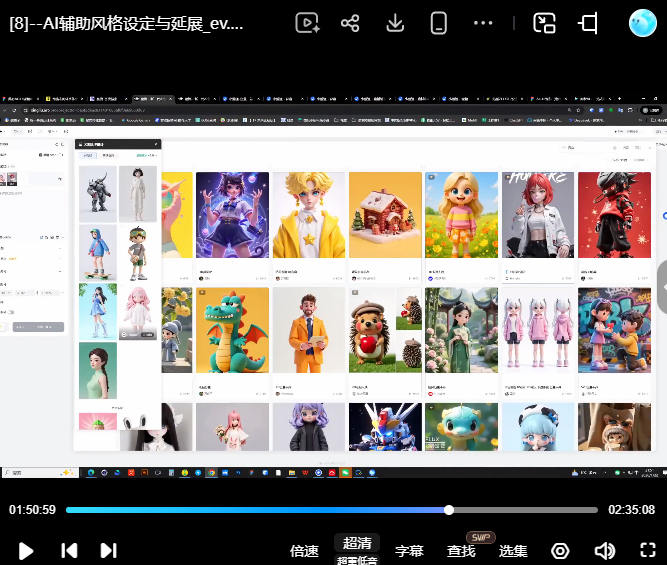Image resolution: width=667 pixels, height=565 pixels.
Task: Open the red background masked figure image
Action: pos(614,215)
